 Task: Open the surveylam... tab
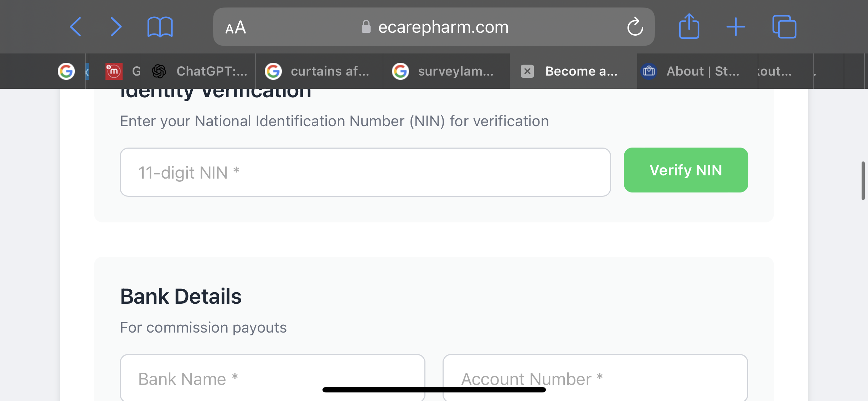coord(446,71)
